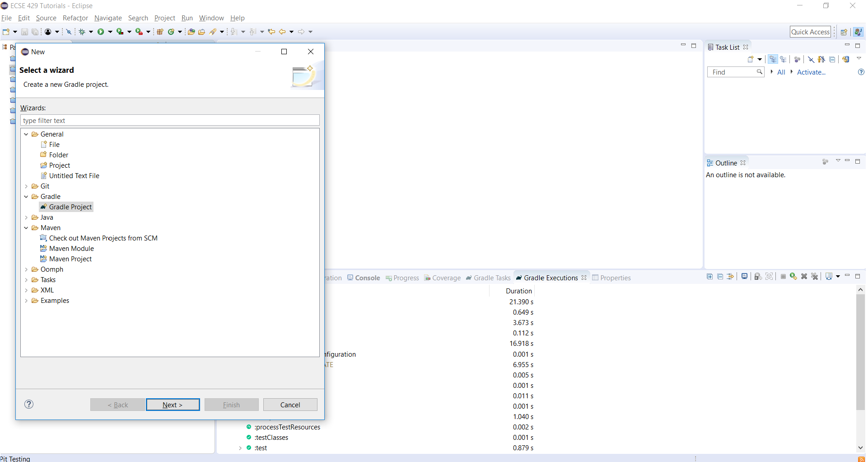Toggle Hide Completed Tasks in Task List

(x=811, y=59)
